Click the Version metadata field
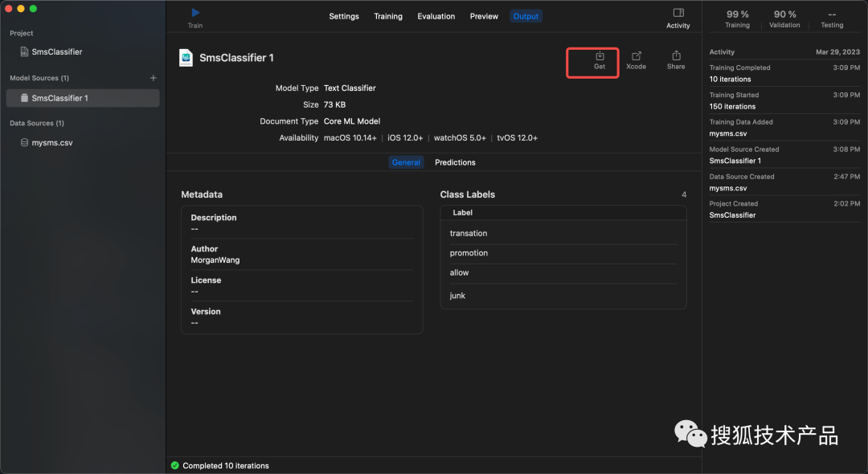This screenshot has width=868, height=474. click(301, 317)
